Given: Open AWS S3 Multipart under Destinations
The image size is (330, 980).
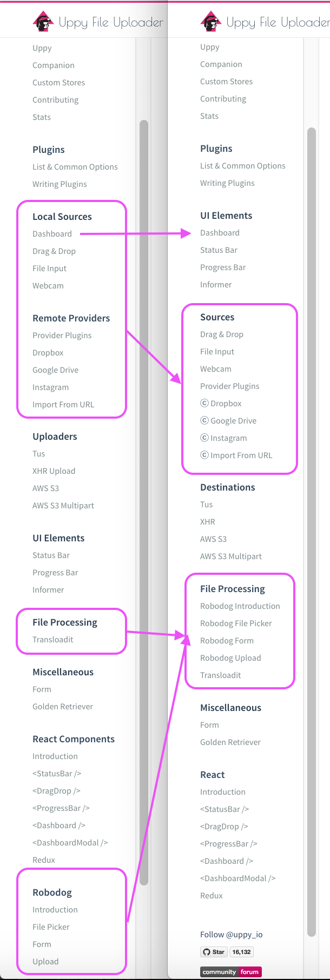Looking at the screenshot, I should tap(231, 556).
